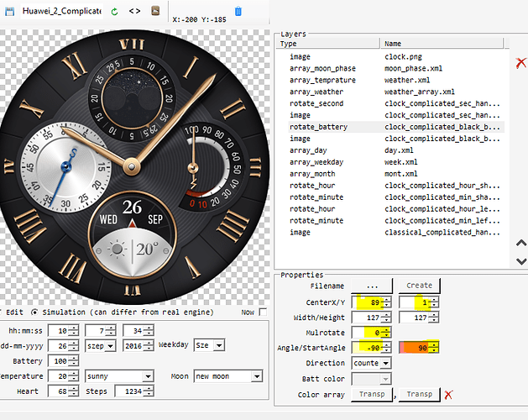Click the Width field showing 127
The width and height of the screenshot is (528, 420).
(x=371, y=318)
